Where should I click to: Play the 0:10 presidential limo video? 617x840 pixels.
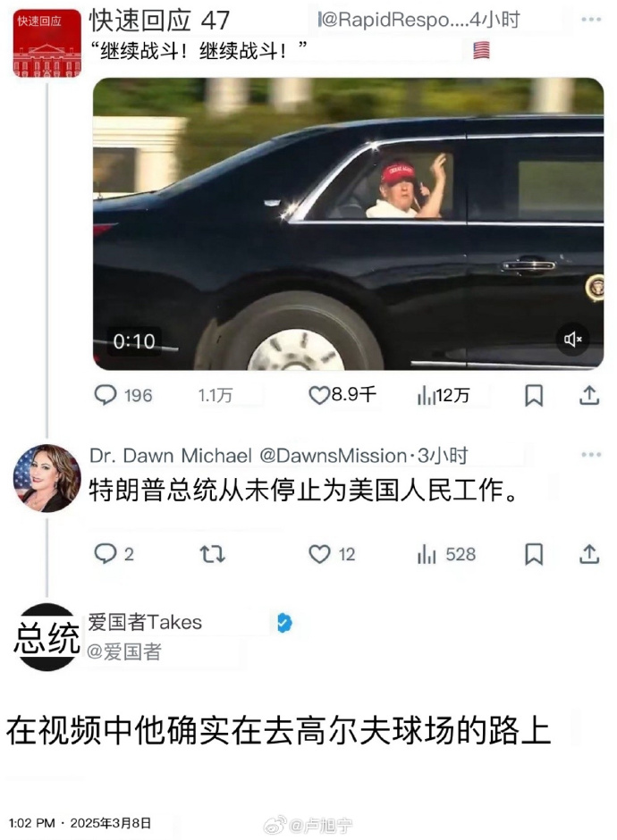(x=349, y=224)
